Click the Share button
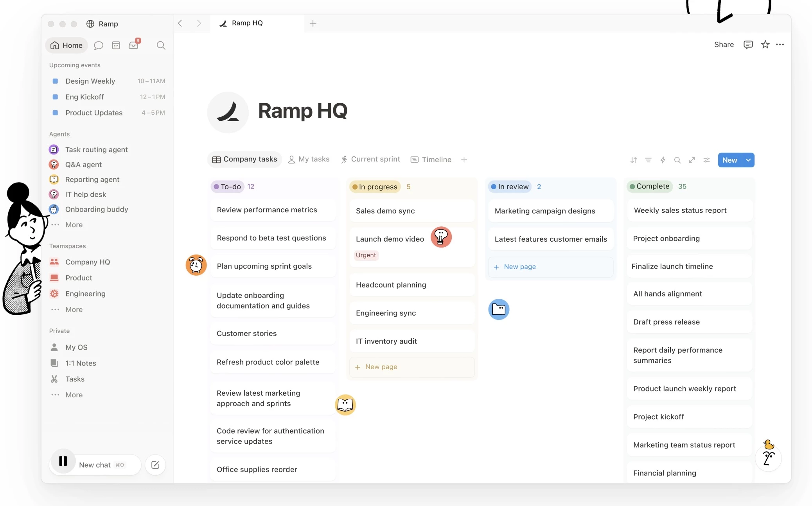Screen dimensions: 812x506 [724, 45]
